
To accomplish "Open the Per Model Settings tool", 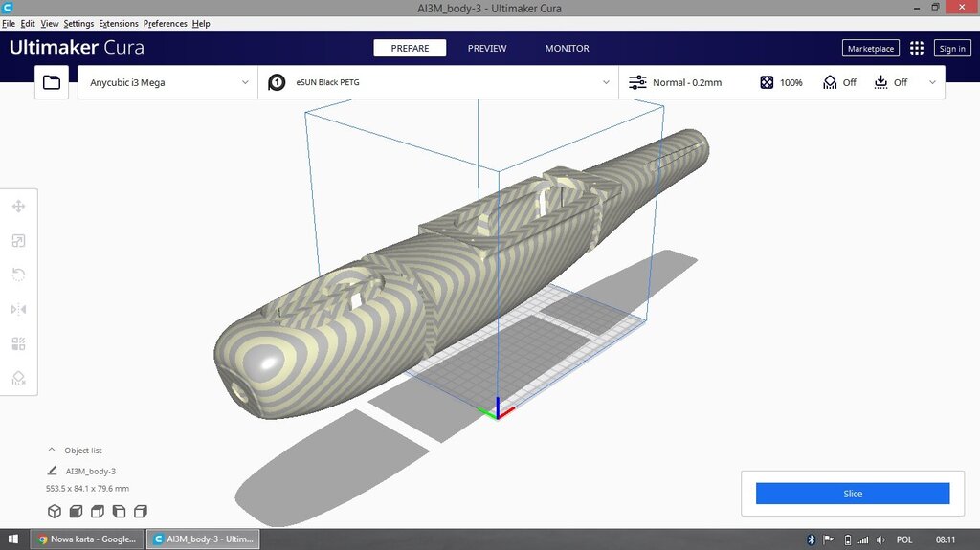I will [18, 343].
